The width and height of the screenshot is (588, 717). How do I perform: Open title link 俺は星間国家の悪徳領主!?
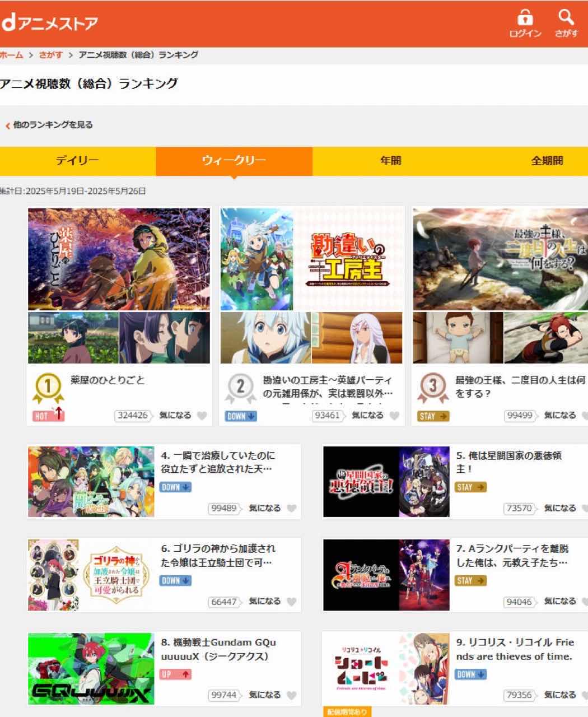[508, 462]
